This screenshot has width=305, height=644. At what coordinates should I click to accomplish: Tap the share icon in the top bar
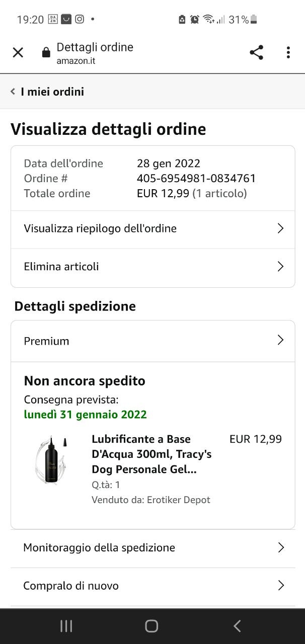click(x=256, y=52)
